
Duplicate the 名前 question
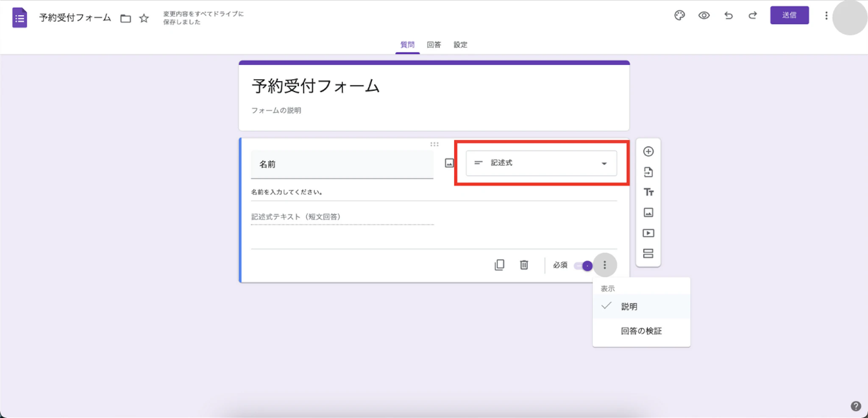point(500,265)
